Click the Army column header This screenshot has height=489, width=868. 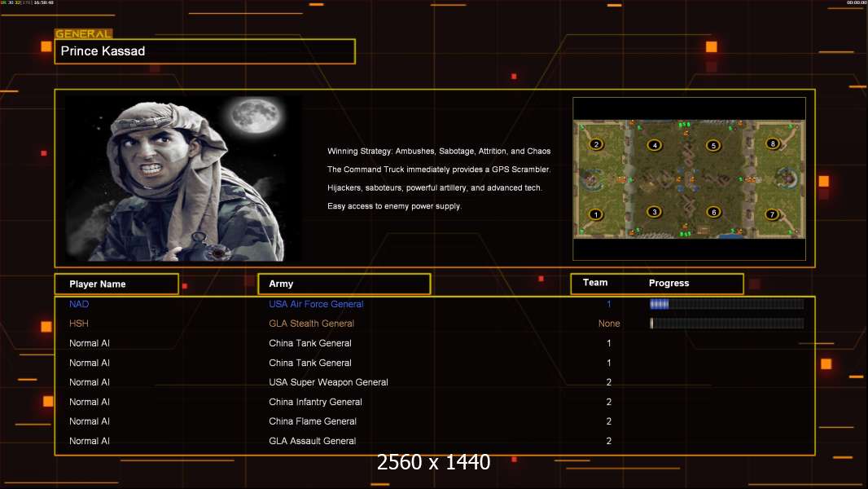coord(344,284)
